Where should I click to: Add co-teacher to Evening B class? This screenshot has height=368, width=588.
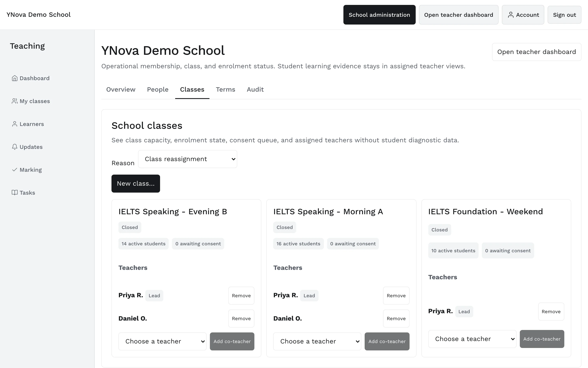(232, 341)
